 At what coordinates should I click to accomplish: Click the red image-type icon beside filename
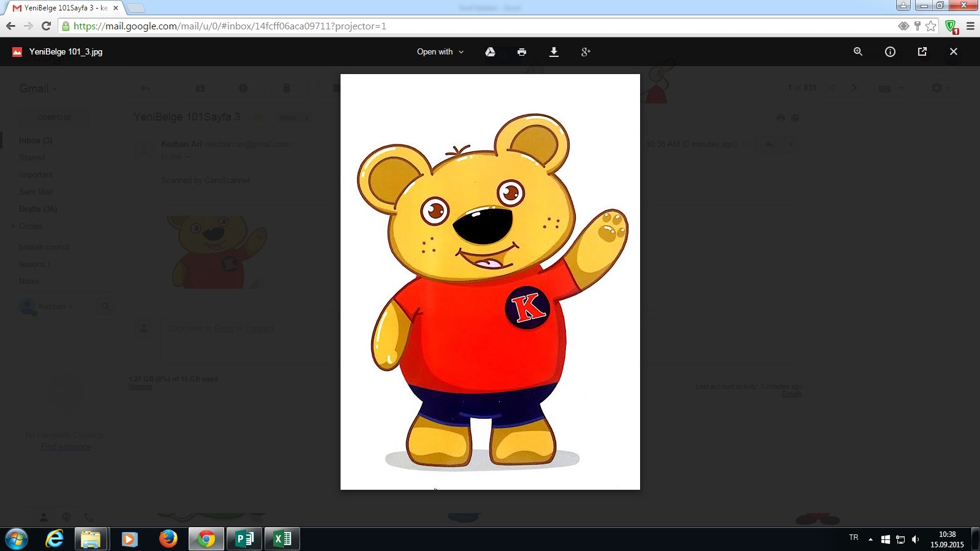(17, 52)
